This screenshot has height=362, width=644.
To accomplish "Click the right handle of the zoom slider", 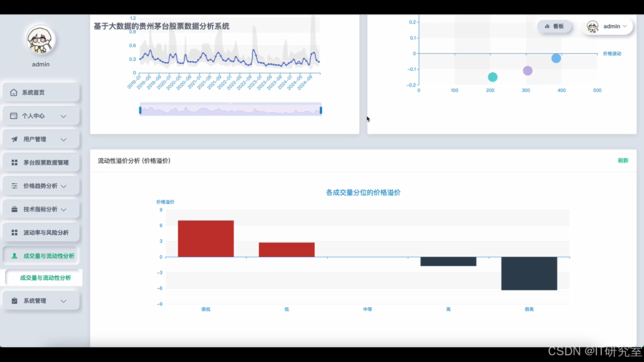I will coord(321,110).
